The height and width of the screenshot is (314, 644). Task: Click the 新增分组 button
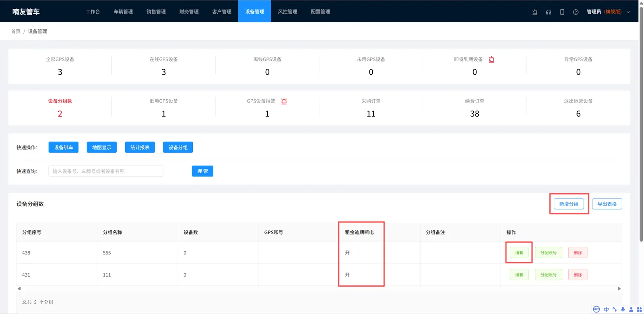click(569, 204)
